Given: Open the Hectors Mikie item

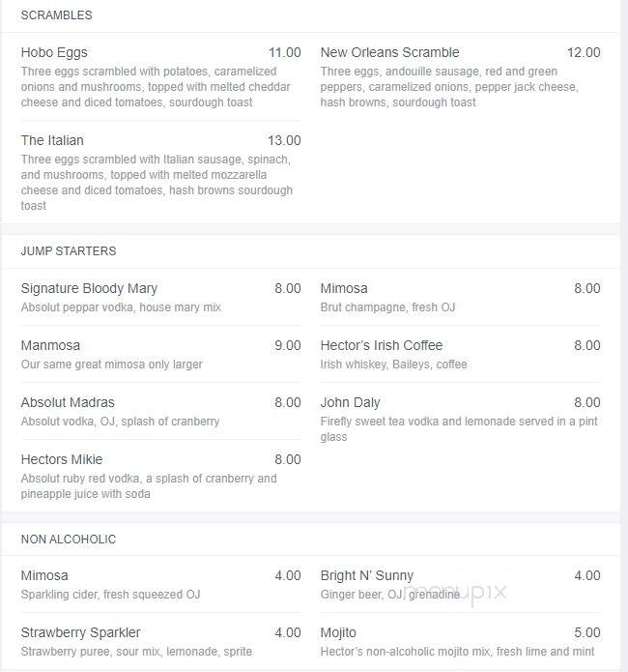Looking at the screenshot, I should pos(62,459).
